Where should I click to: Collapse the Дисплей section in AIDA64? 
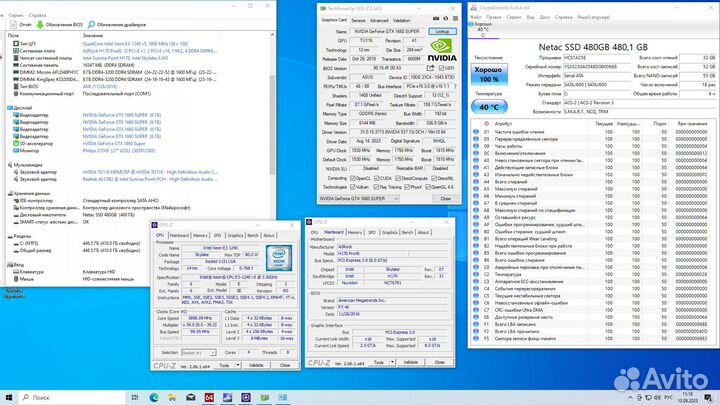(10, 108)
